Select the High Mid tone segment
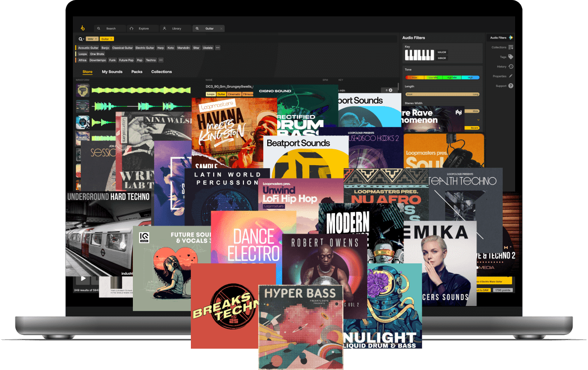 (x=452, y=78)
